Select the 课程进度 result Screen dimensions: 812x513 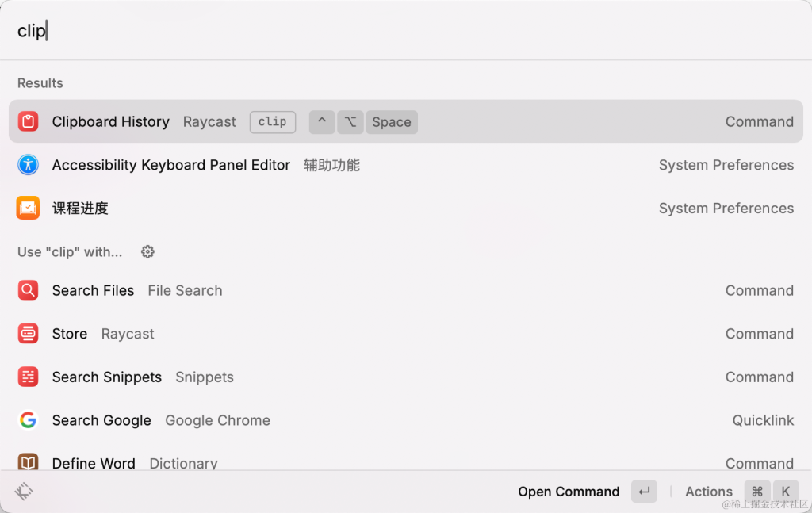[x=406, y=208]
